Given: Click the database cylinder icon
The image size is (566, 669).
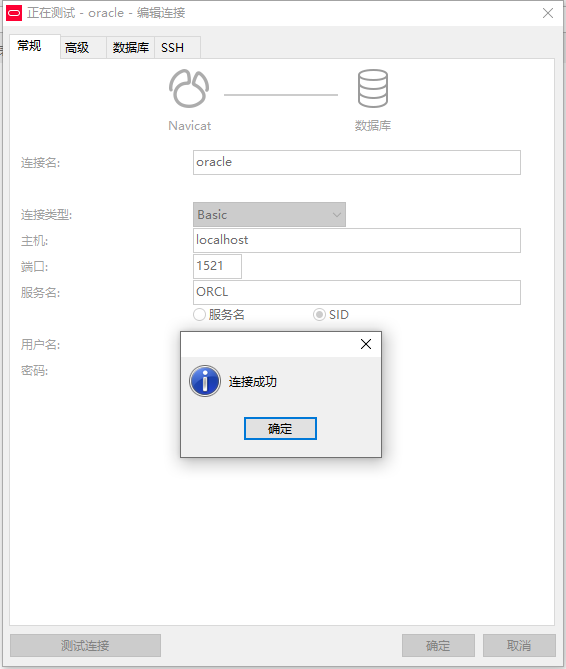Looking at the screenshot, I should 373,88.
